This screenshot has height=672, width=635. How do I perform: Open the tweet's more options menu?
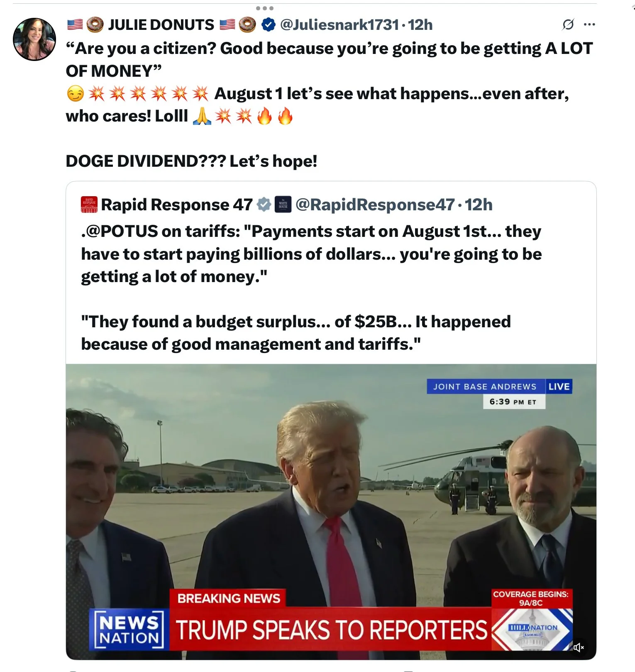589,24
